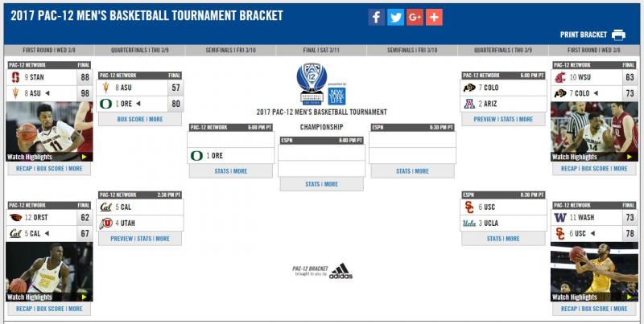Click the UCLA logo in quarterfinals
The image size is (644, 324).
tap(469, 224)
